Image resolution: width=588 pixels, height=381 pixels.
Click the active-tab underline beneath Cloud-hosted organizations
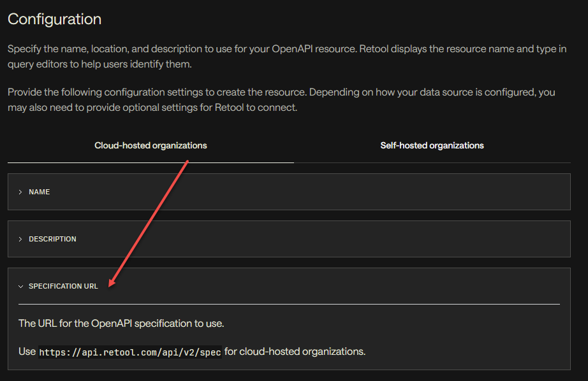(x=151, y=162)
